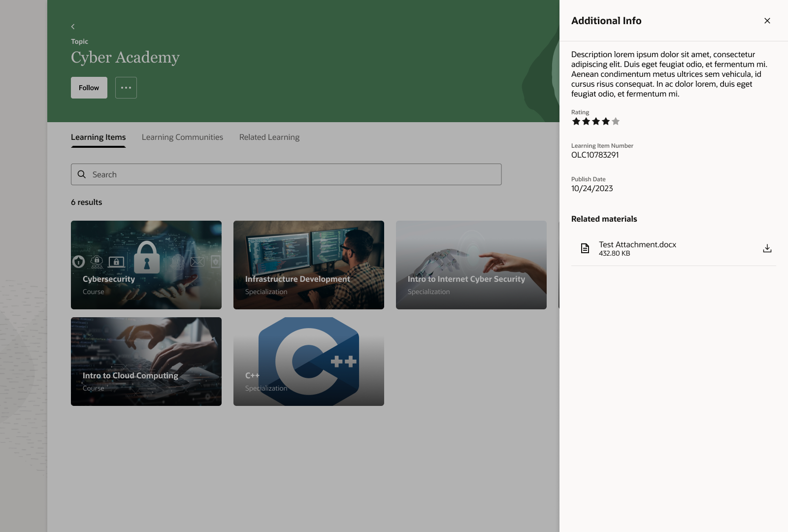
Task: Select the Test Attachment.docx file name
Action: point(637,244)
